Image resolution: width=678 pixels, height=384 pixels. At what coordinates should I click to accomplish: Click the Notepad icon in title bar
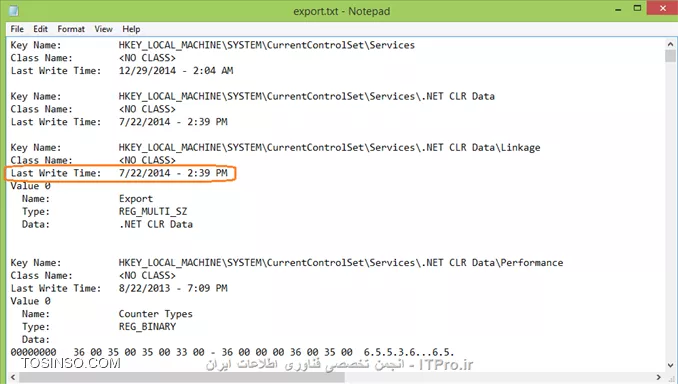coord(13,10)
